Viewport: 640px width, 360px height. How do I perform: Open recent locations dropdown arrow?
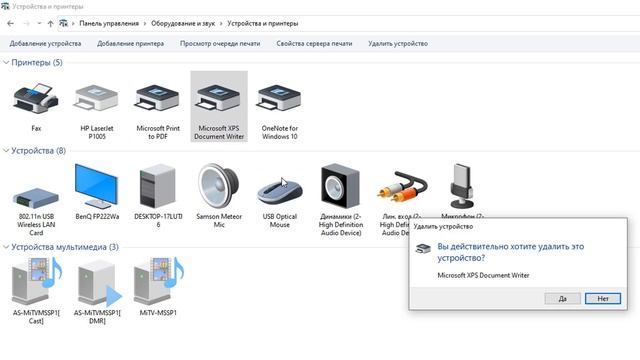pyautogui.click(x=39, y=24)
